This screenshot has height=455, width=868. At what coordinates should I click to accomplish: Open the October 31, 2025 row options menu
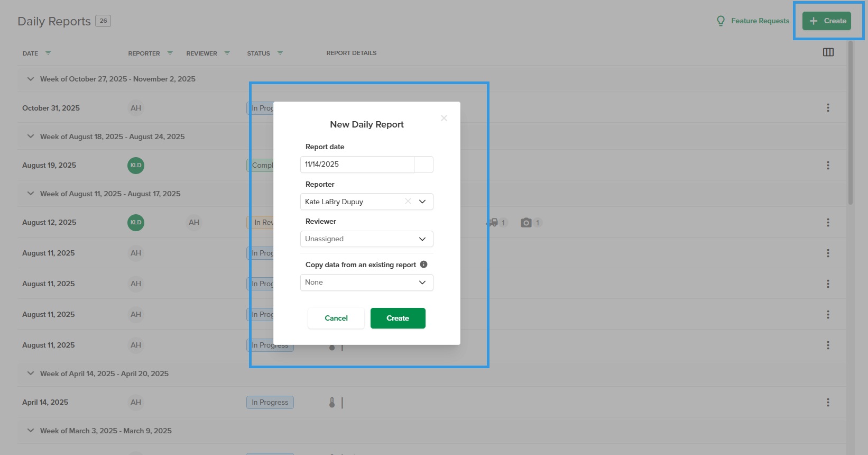(828, 108)
